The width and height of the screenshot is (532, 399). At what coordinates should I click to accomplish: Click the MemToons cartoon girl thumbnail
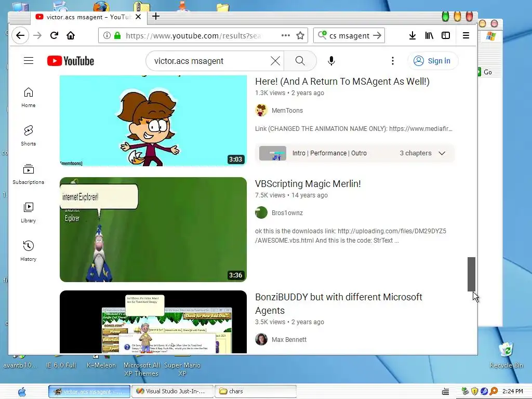point(153,121)
